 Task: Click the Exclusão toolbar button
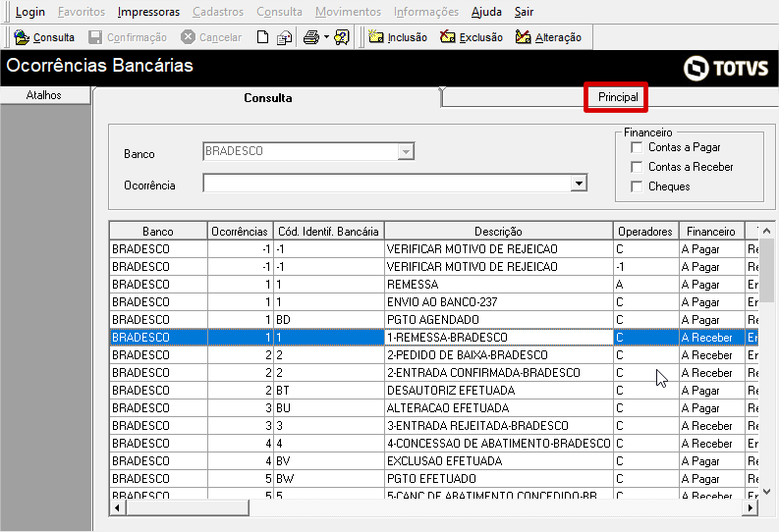[471, 37]
